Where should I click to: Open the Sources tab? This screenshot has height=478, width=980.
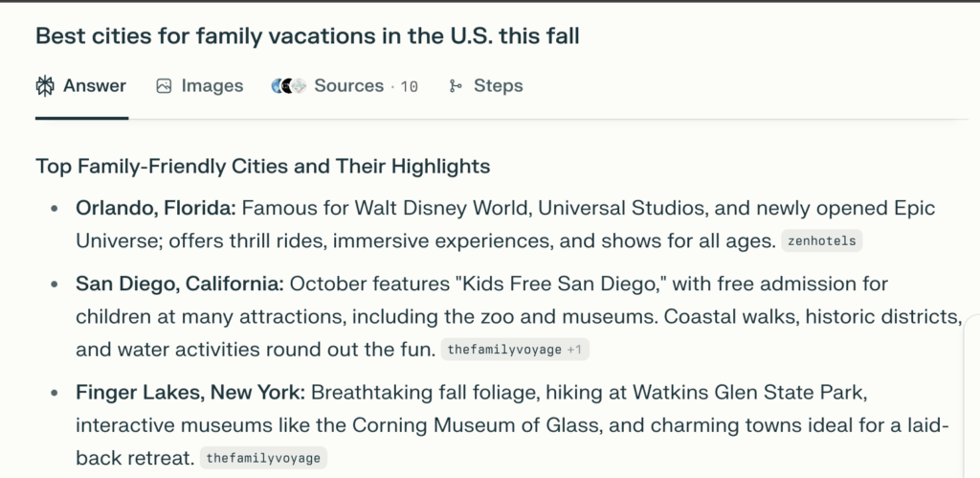348,86
